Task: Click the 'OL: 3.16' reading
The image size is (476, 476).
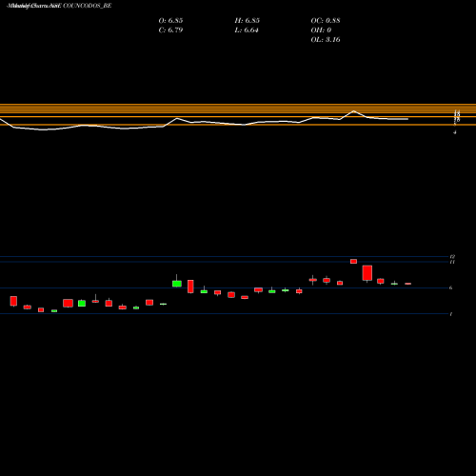Action: [326, 40]
